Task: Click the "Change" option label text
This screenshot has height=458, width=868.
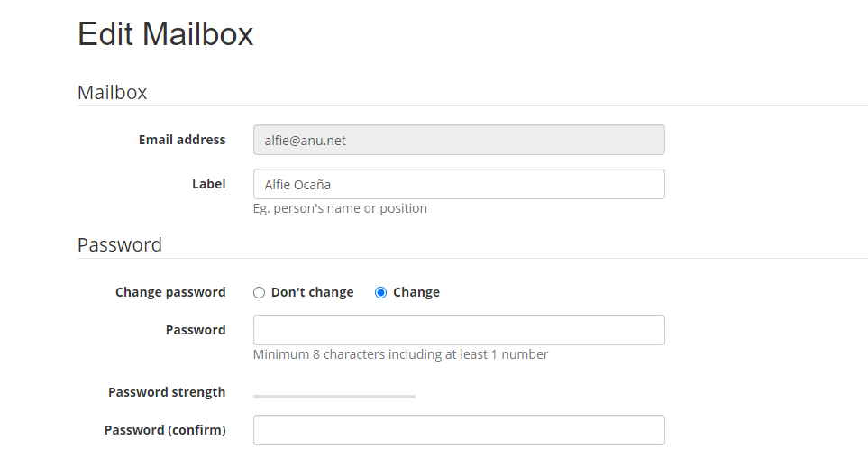Action: click(416, 292)
